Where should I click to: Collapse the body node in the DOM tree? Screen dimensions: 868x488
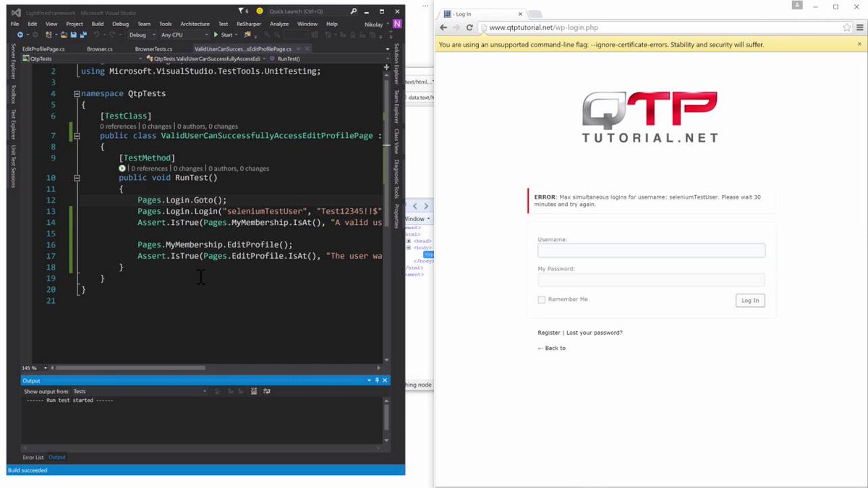point(409,247)
